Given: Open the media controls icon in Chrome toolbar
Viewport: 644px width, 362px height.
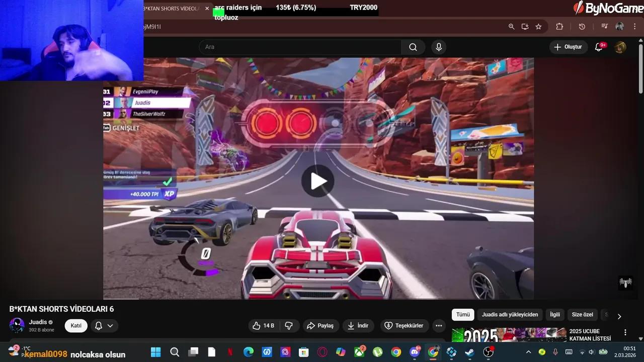Looking at the screenshot, I should click(x=605, y=27).
